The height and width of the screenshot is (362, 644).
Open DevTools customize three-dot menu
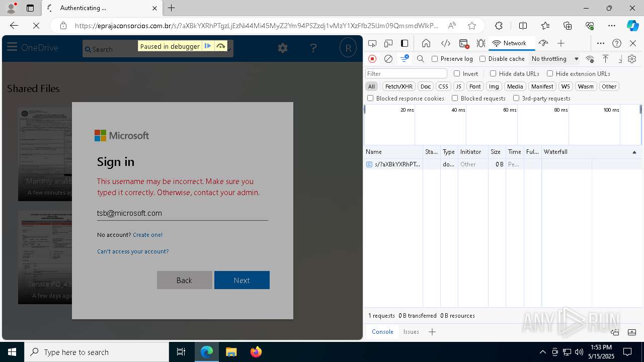[601, 43]
